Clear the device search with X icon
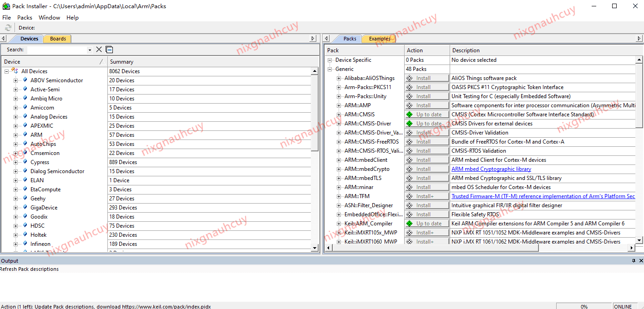The height and width of the screenshot is (309, 644). pos(99,50)
